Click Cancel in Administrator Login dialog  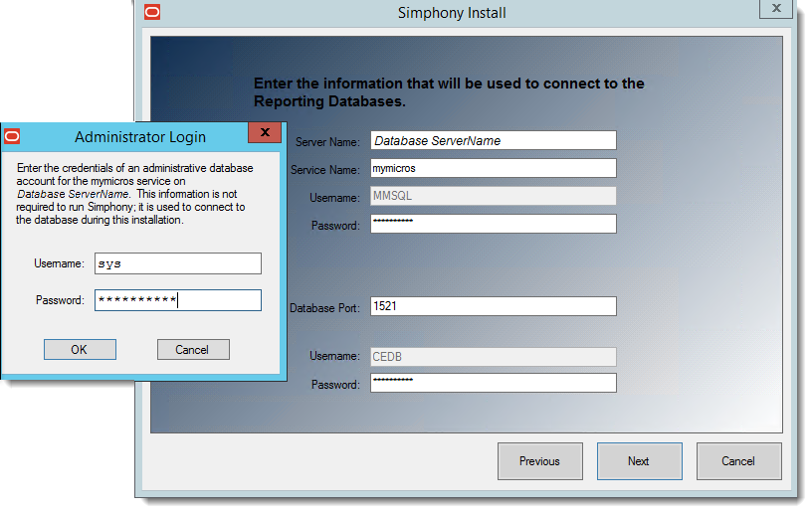(193, 350)
